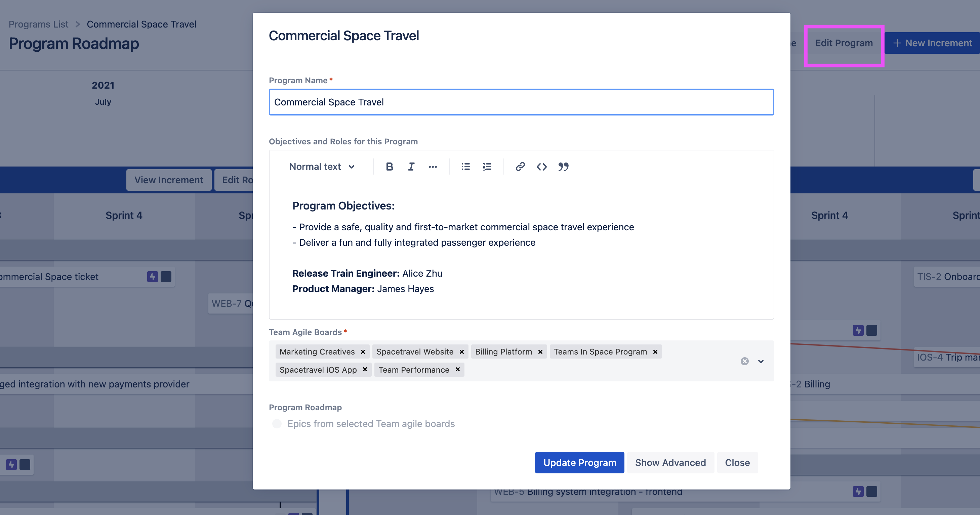Remove Billing Platform board tag

click(540, 352)
